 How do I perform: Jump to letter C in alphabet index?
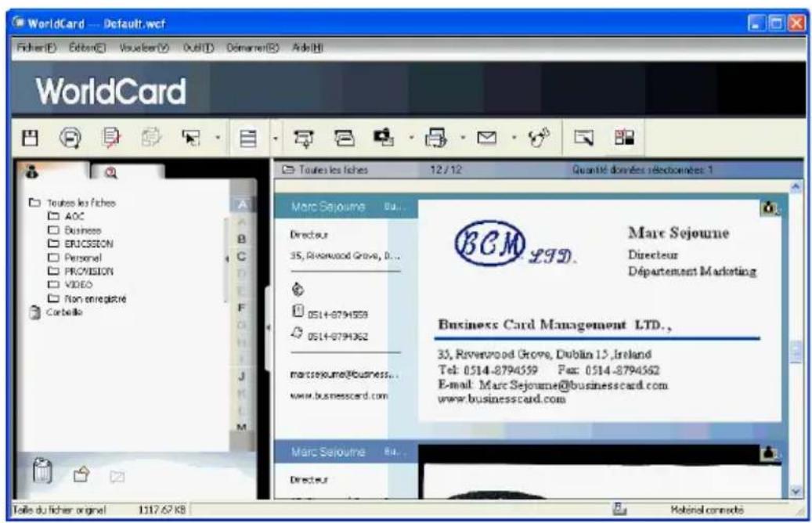click(x=241, y=256)
